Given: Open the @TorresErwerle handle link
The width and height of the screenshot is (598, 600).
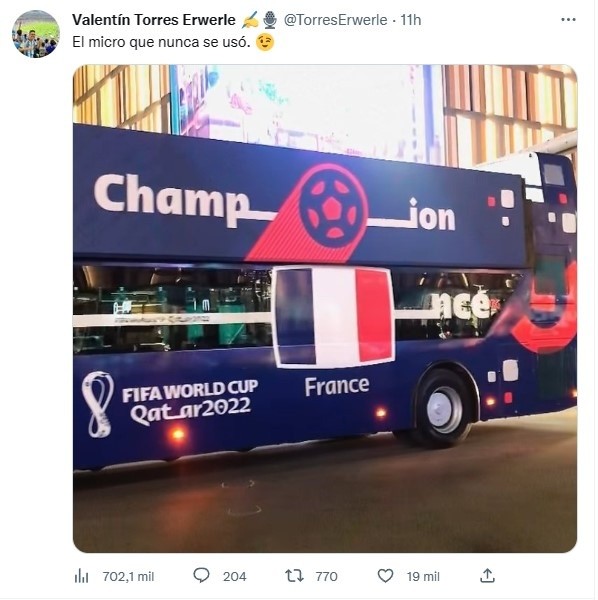Looking at the screenshot, I should pyautogui.click(x=336, y=20).
